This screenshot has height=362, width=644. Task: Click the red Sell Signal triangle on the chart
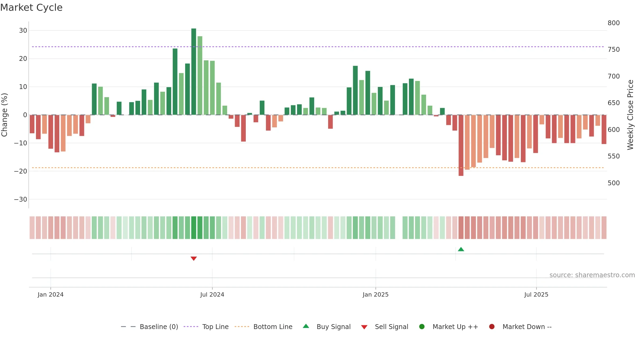[194, 258]
